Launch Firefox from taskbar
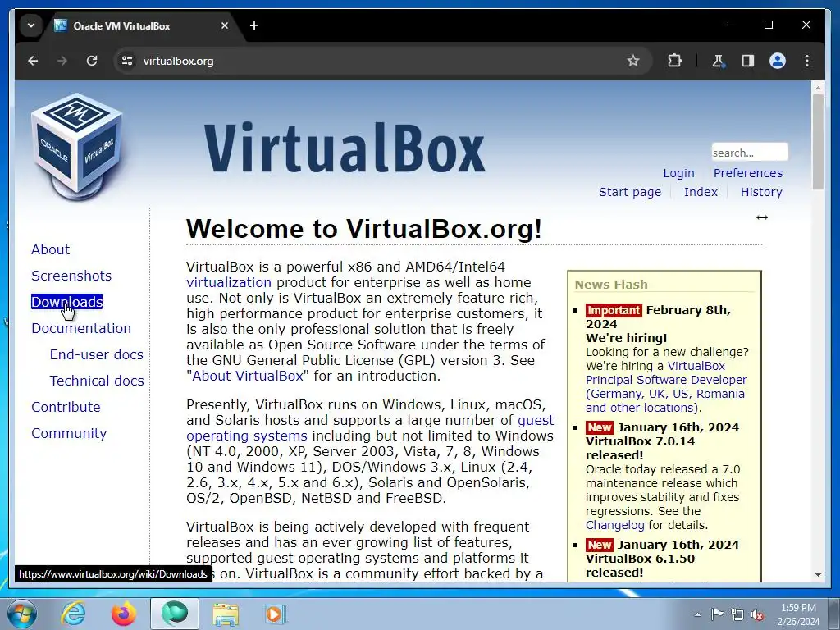Image resolution: width=840 pixels, height=630 pixels. tap(124, 614)
